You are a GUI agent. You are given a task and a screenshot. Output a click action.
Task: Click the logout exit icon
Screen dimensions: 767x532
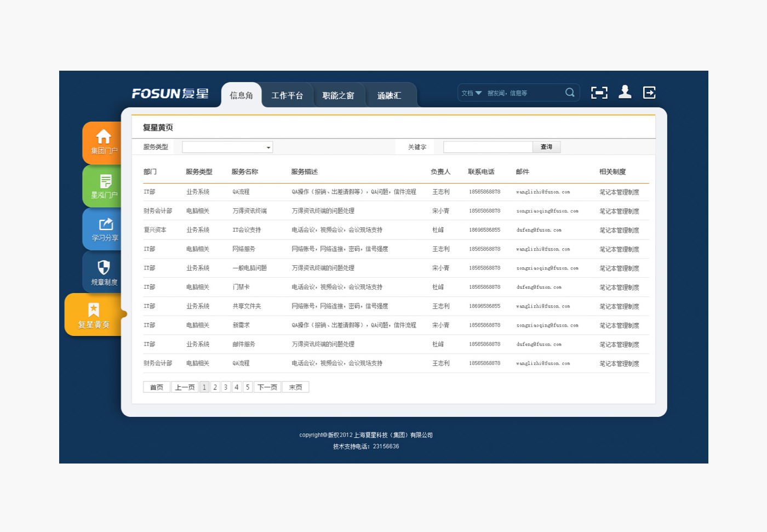coord(649,93)
